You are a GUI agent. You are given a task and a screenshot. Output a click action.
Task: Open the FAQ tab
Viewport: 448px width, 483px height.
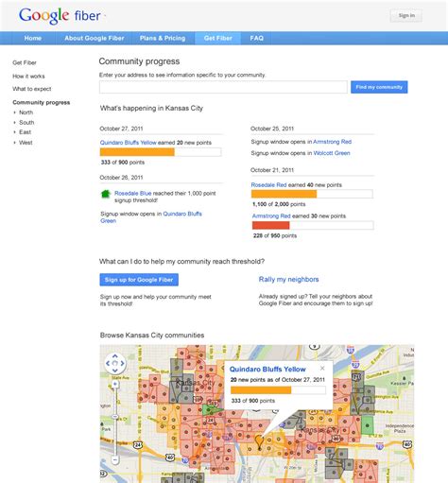[x=256, y=38]
